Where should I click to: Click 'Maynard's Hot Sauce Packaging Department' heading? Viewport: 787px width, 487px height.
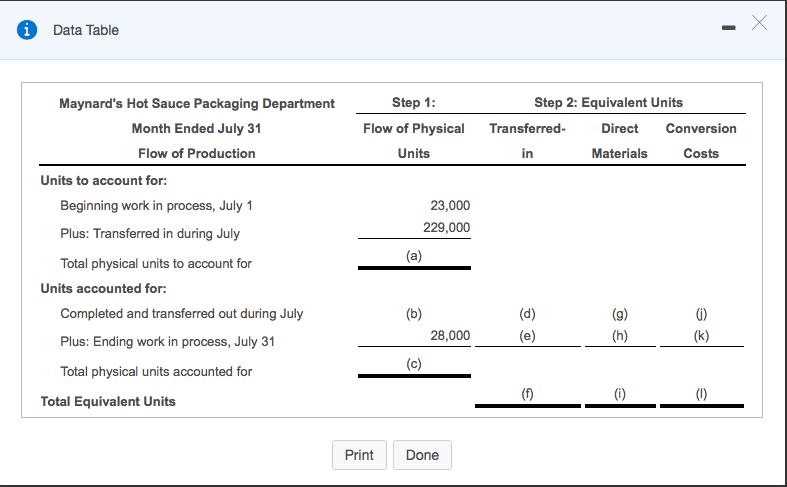click(x=197, y=103)
